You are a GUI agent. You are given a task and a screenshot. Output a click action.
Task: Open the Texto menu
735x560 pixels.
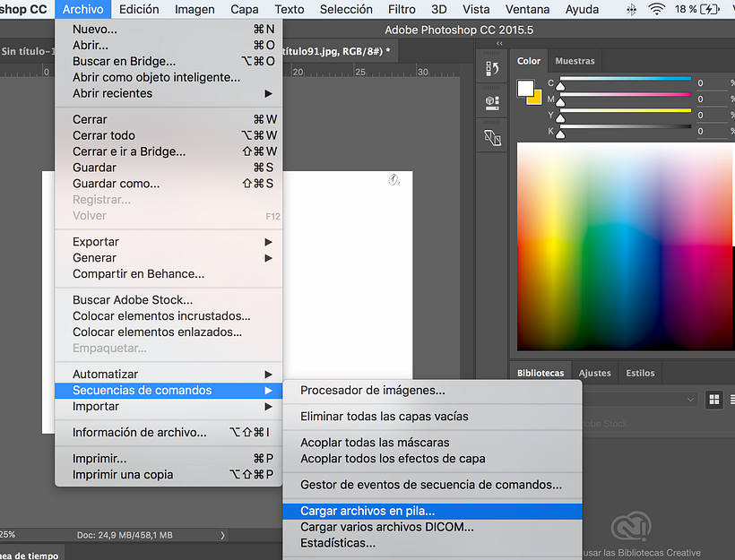point(290,9)
